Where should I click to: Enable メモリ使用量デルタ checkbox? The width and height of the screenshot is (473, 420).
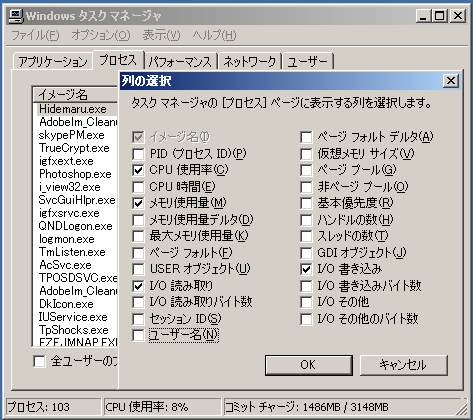coord(138,220)
